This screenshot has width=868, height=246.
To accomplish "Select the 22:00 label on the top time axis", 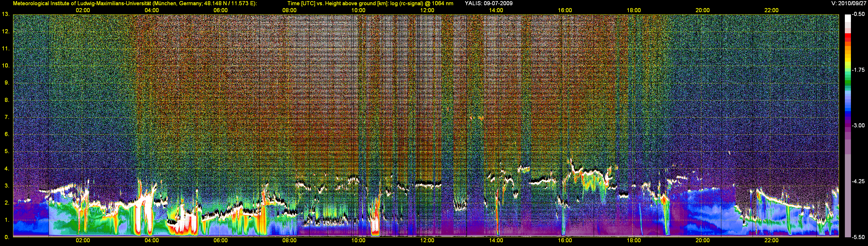I will pos(771,10).
